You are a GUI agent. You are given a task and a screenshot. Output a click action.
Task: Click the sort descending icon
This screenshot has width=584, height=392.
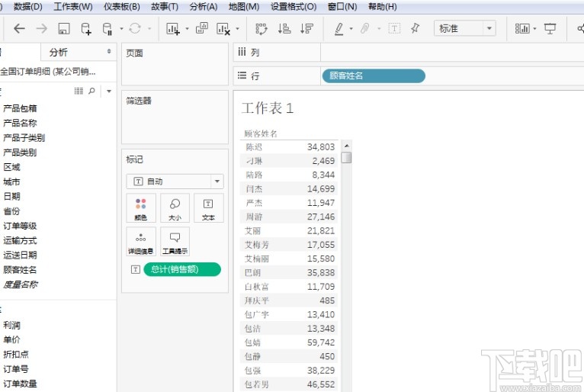pos(306,28)
